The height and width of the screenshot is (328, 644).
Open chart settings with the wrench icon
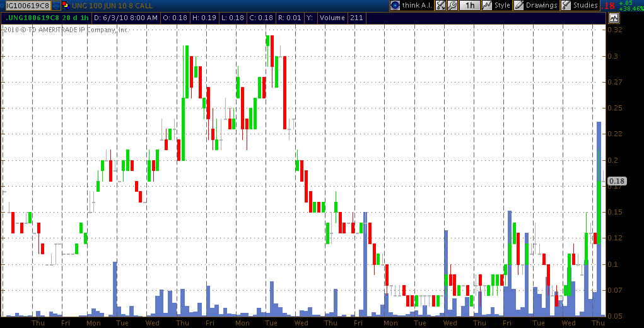452,5
